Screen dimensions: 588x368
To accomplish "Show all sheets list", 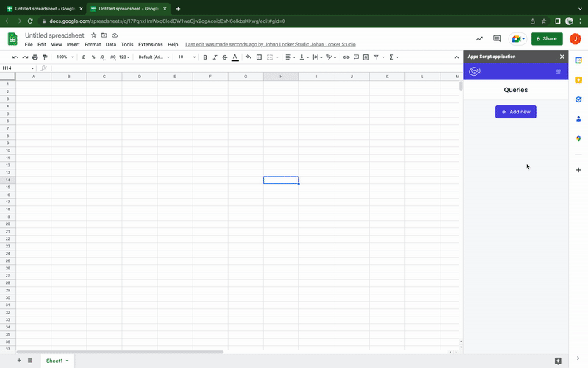I will [30, 361].
